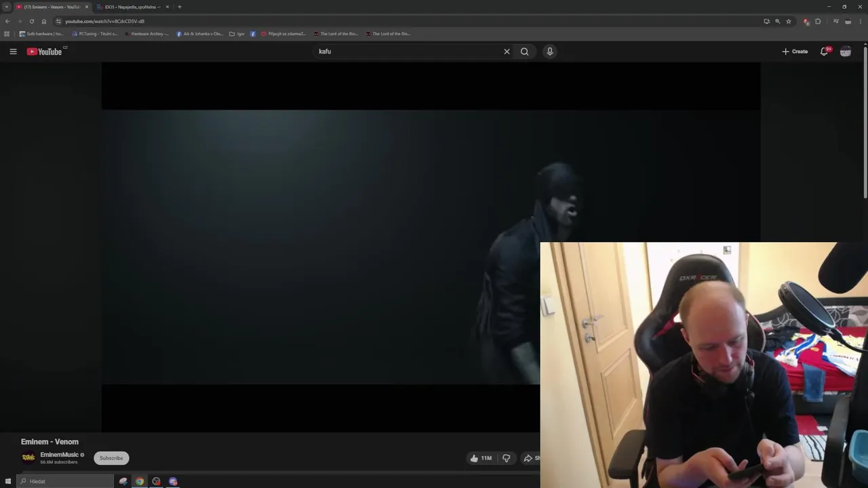Reload the current page
The width and height of the screenshot is (868, 488).
click(31, 21)
